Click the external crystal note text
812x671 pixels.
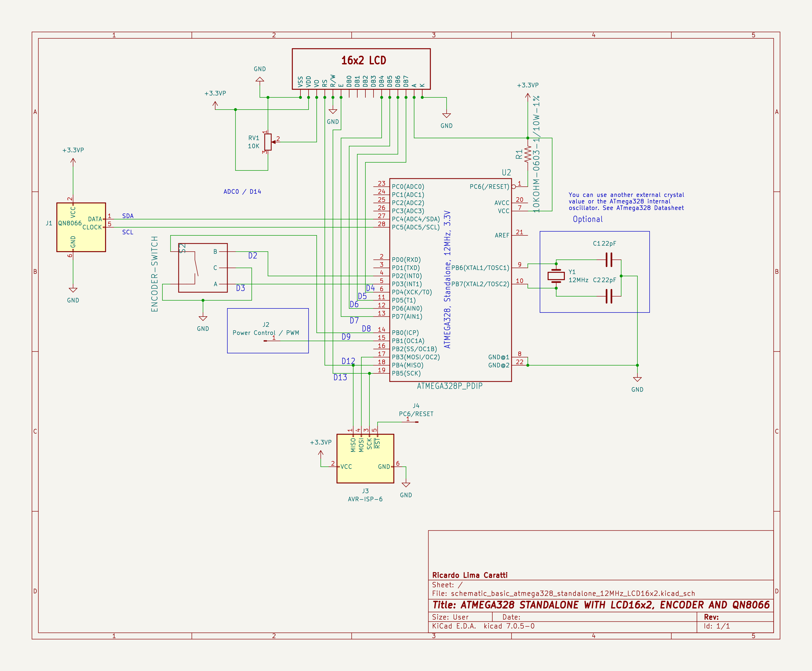pyautogui.click(x=626, y=201)
